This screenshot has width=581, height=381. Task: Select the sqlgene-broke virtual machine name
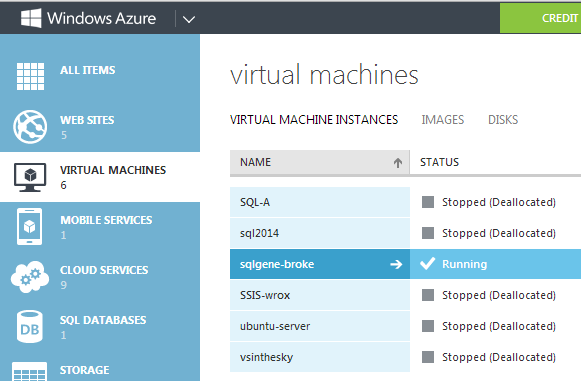click(277, 264)
